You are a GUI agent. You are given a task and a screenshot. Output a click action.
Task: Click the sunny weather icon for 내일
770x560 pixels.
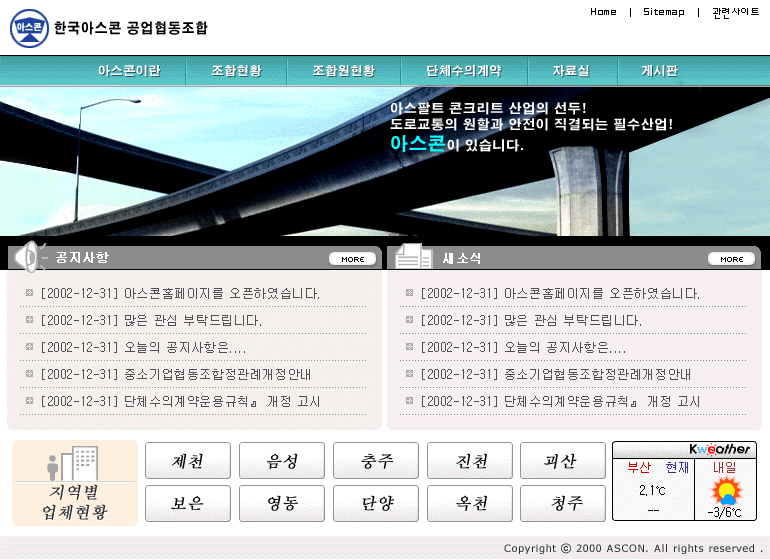724,491
